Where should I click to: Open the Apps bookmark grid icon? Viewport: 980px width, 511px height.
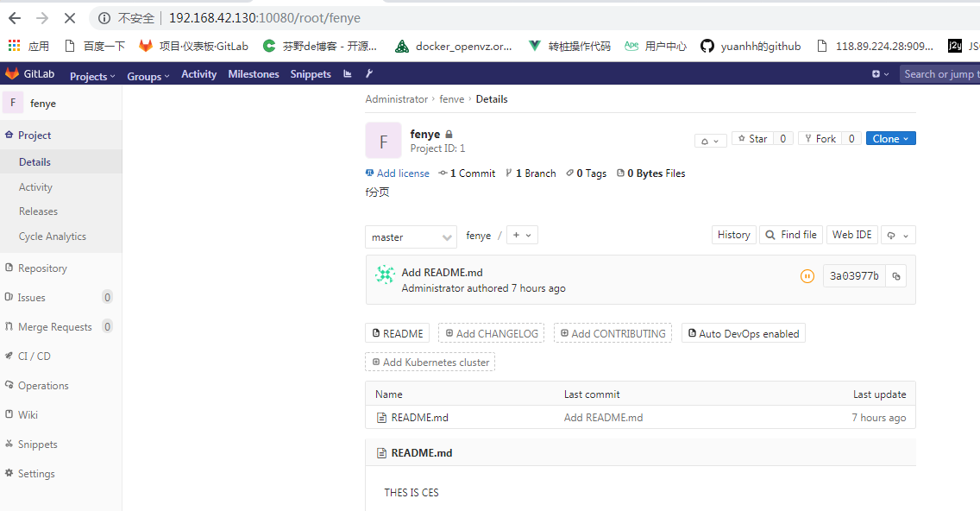click(14, 46)
